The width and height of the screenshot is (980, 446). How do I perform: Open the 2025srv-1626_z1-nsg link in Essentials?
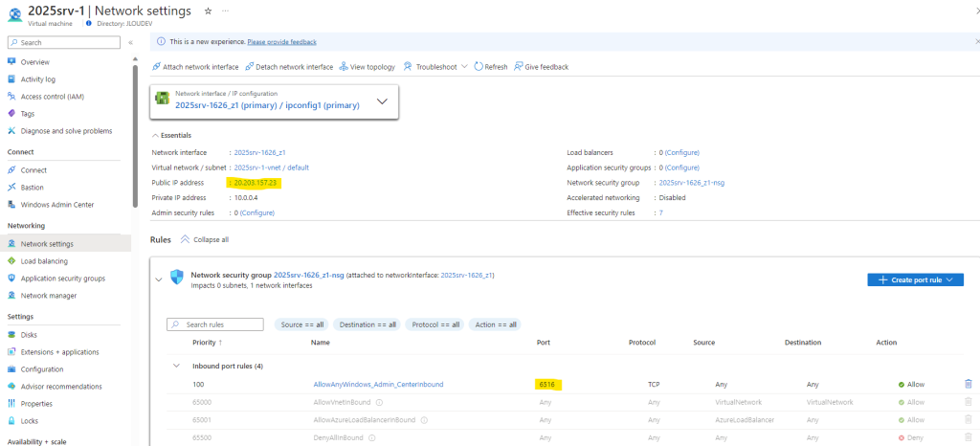point(692,183)
